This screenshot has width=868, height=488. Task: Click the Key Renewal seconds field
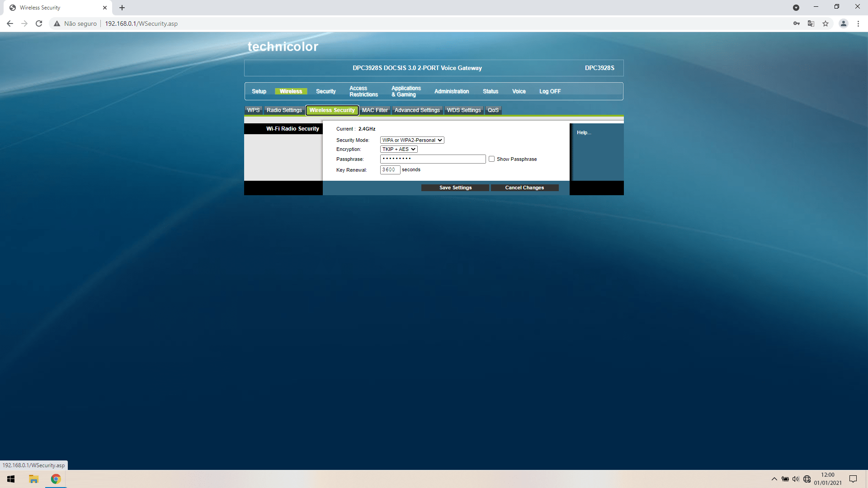point(390,170)
